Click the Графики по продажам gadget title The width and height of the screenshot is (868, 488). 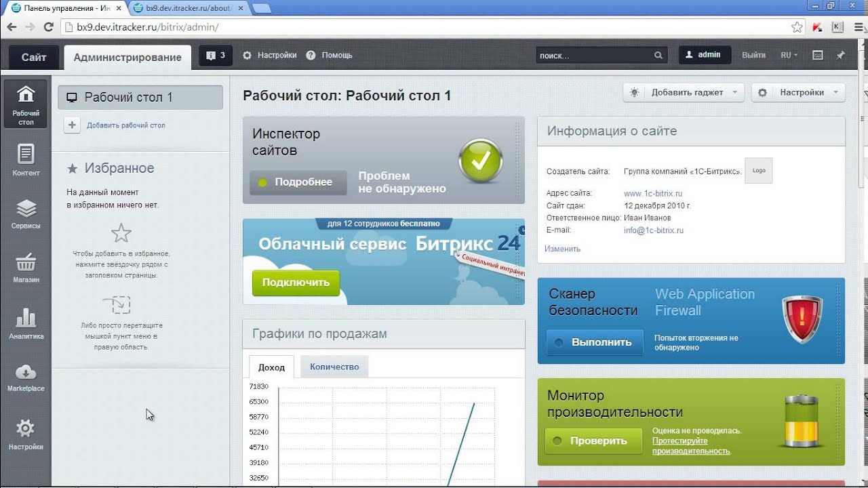pyautogui.click(x=319, y=333)
